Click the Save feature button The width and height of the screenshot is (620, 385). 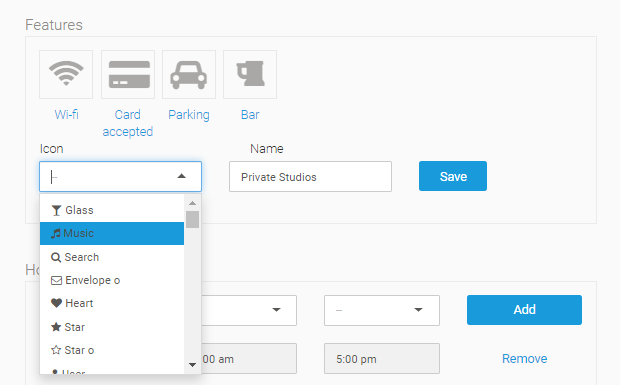453,176
